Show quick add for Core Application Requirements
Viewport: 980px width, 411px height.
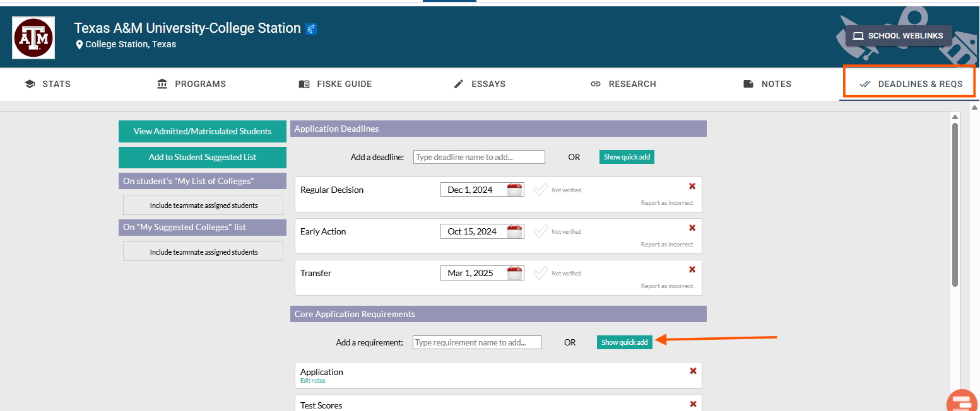[625, 342]
